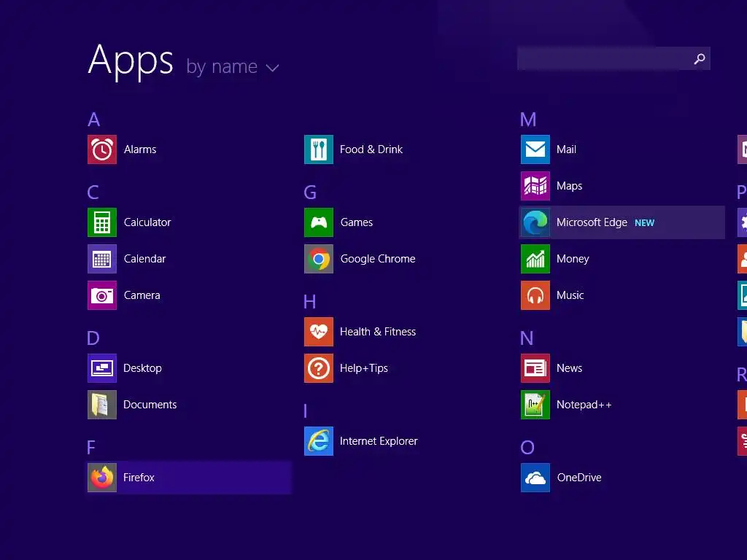747x560 pixels.
Task: Click the "Calendar" text label
Action: pyautogui.click(x=145, y=259)
